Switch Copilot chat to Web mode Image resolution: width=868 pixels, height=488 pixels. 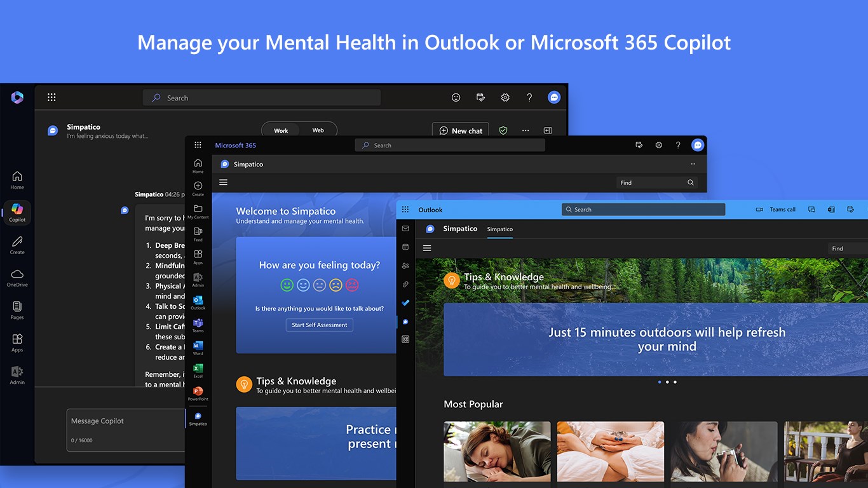click(318, 130)
